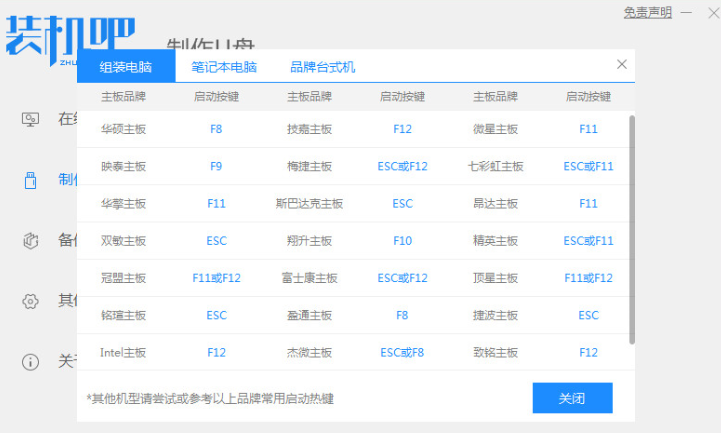Image resolution: width=721 pixels, height=433 pixels.
Task: Minimize the application window
Action: coord(685,13)
